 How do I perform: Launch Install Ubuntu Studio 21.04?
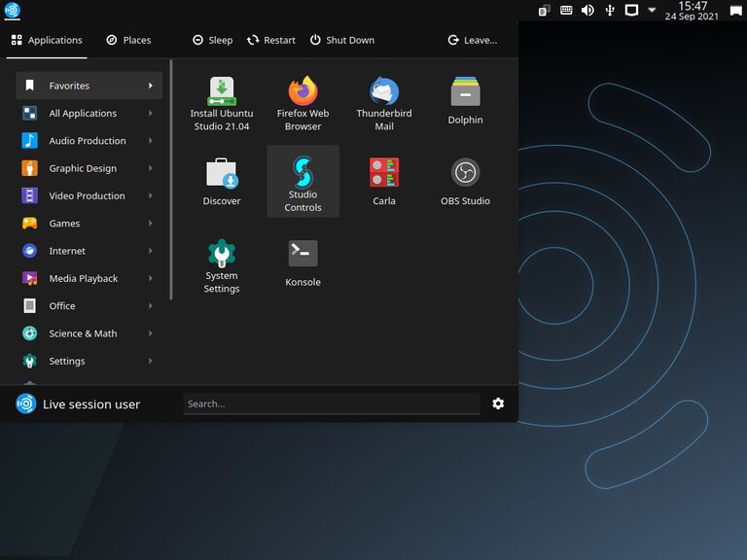tap(222, 104)
